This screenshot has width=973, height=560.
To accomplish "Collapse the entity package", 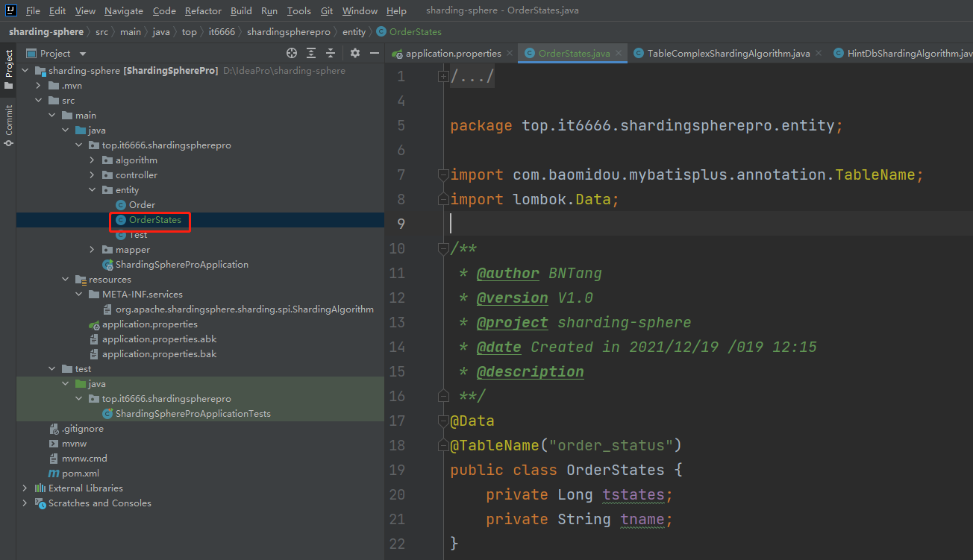I will coord(92,190).
